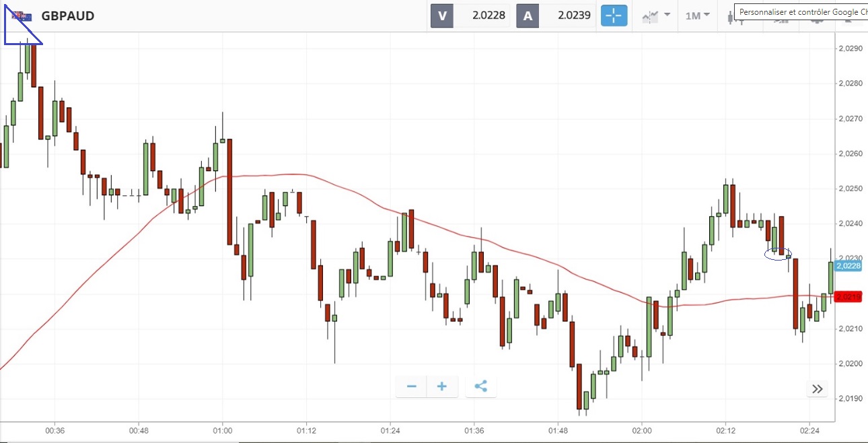Viewport: 868px width, 443px height.
Task: Jump to latest candles with double-arrow button
Action: pyautogui.click(x=817, y=388)
